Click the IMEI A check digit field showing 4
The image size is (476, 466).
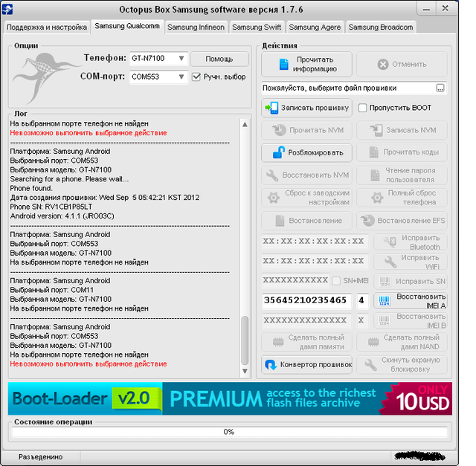362,301
